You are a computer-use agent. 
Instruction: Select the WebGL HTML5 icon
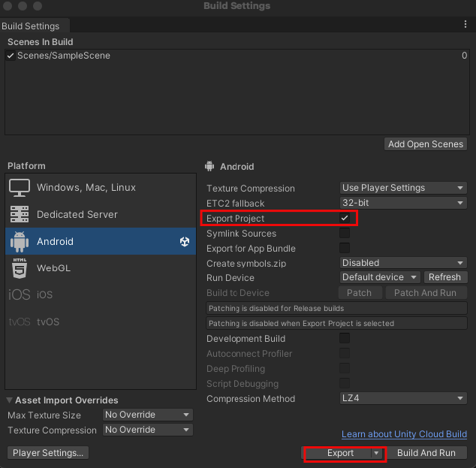pyautogui.click(x=20, y=268)
